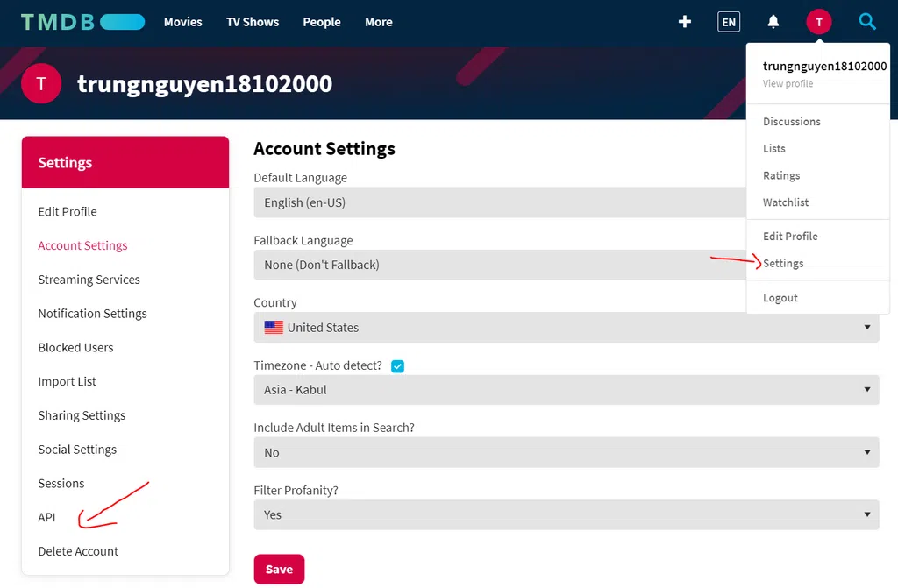This screenshot has width=898, height=588.
Task: Go to Streaming Services settings
Action: pos(89,280)
